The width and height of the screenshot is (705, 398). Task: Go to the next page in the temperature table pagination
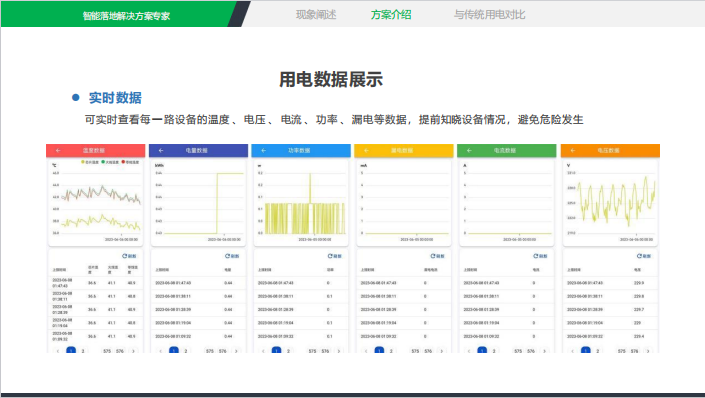pyautogui.click(x=133, y=351)
